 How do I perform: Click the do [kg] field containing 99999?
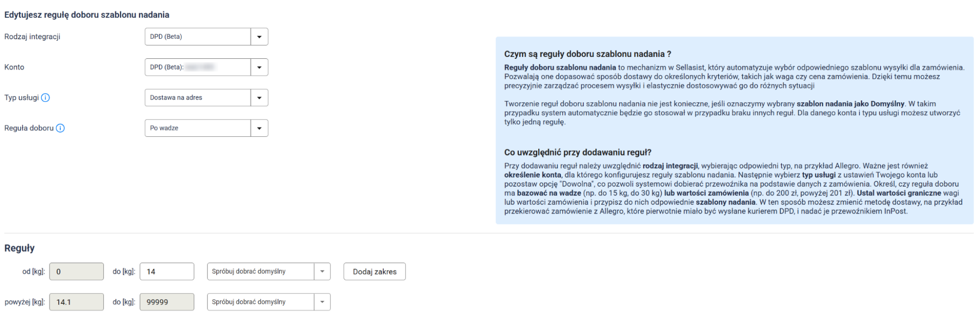(167, 302)
